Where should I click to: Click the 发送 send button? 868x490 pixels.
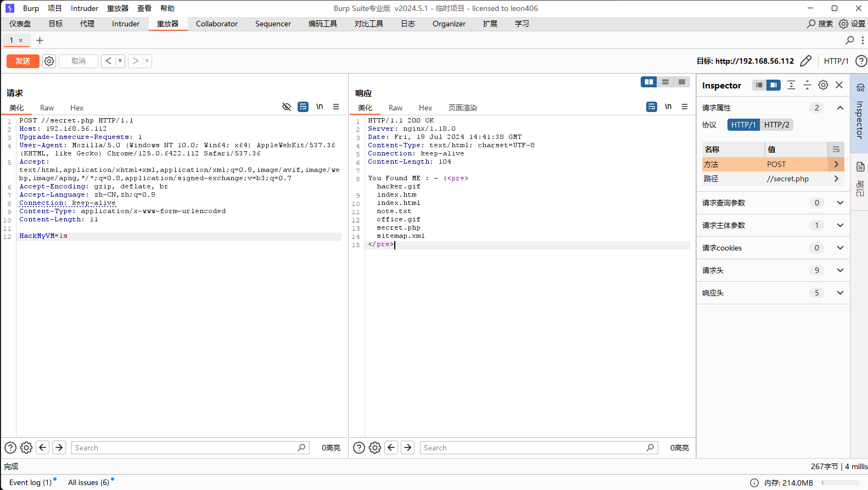[23, 61]
